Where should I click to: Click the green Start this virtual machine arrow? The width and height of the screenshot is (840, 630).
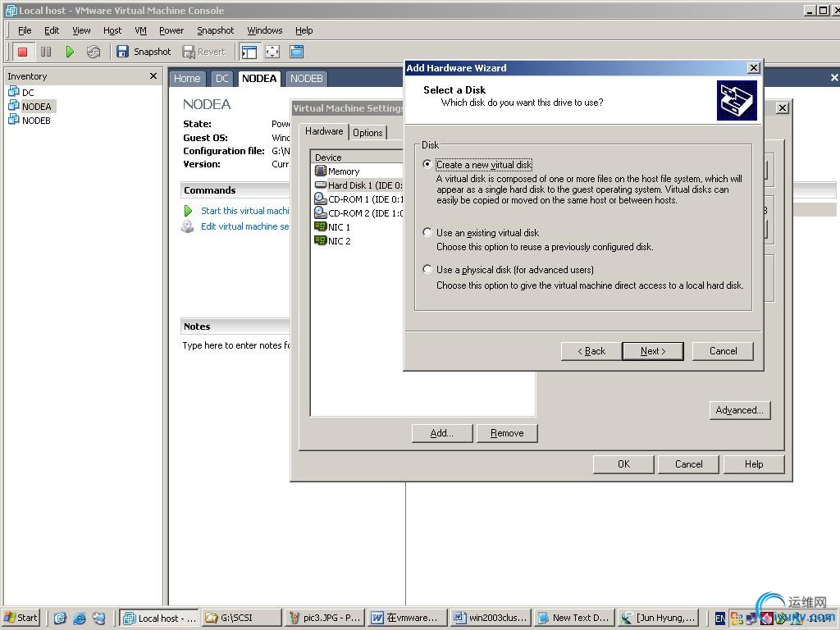tap(188, 211)
